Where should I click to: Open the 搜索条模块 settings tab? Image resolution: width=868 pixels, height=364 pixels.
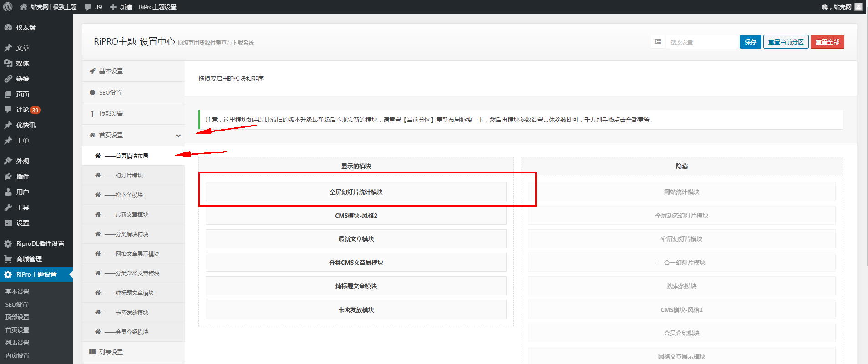[133, 195]
